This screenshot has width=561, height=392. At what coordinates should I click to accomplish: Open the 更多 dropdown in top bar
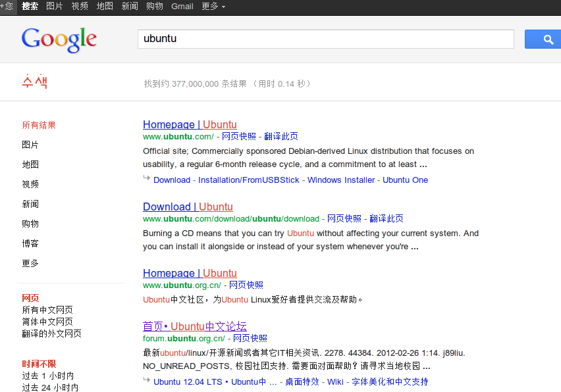click(x=213, y=7)
